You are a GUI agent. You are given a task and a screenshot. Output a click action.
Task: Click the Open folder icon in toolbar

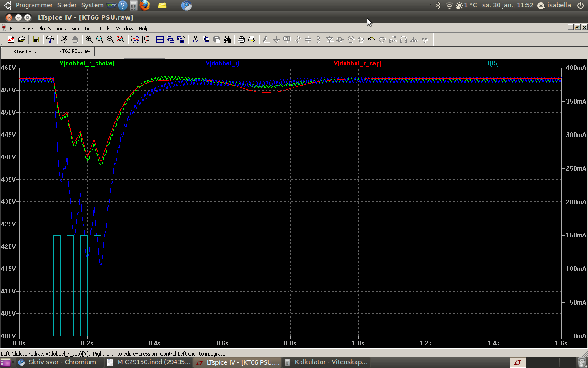coord(22,40)
